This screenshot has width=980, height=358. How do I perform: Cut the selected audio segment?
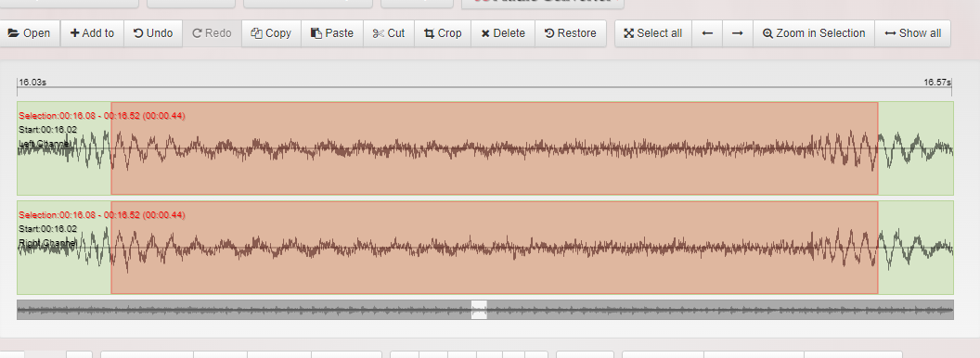[389, 33]
